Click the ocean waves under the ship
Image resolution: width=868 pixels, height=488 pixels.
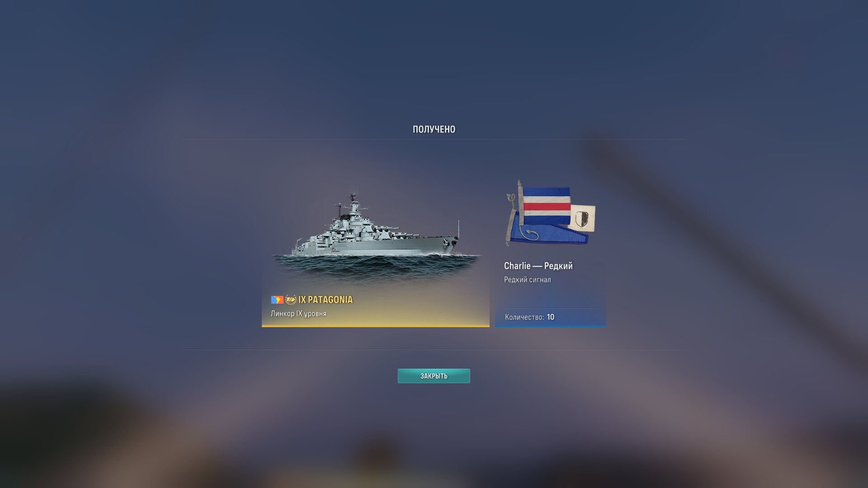[376, 267]
